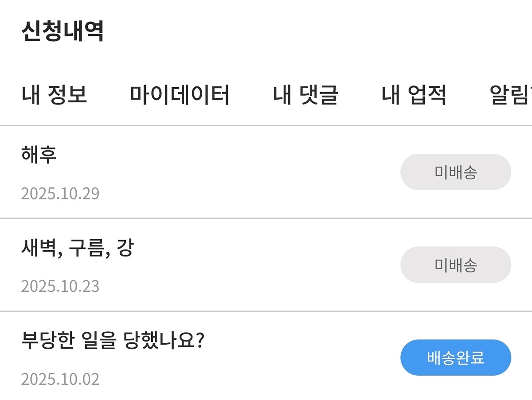Open the 부당한 일을 당했나요? entry title
Image resolution: width=532 pixels, height=400 pixels.
tap(112, 341)
